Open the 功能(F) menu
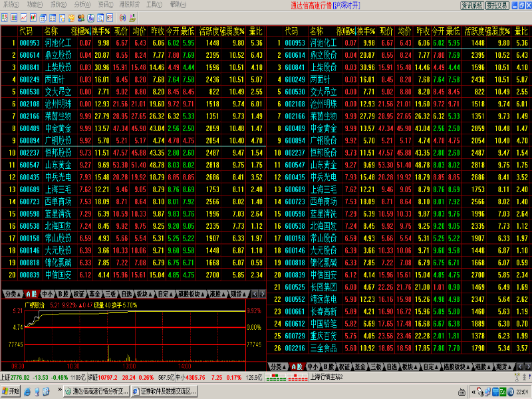Viewport: 532px width, 399px height. (35, 5)
